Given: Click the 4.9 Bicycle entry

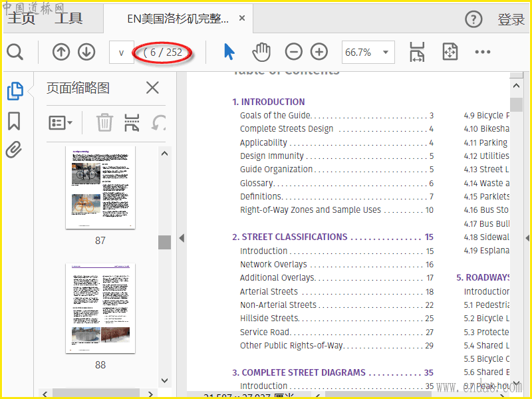Looking at the screenshot, I should coord(487,115).
